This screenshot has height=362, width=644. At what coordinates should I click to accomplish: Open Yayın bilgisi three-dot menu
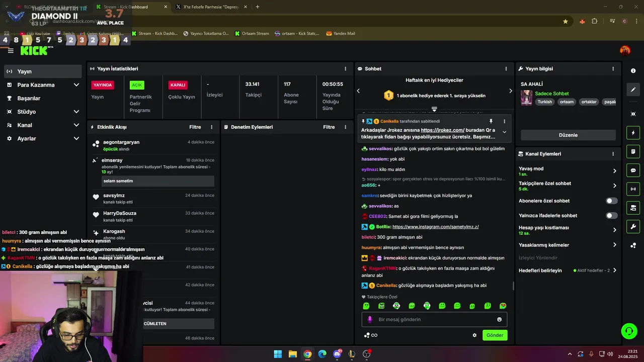613,69
